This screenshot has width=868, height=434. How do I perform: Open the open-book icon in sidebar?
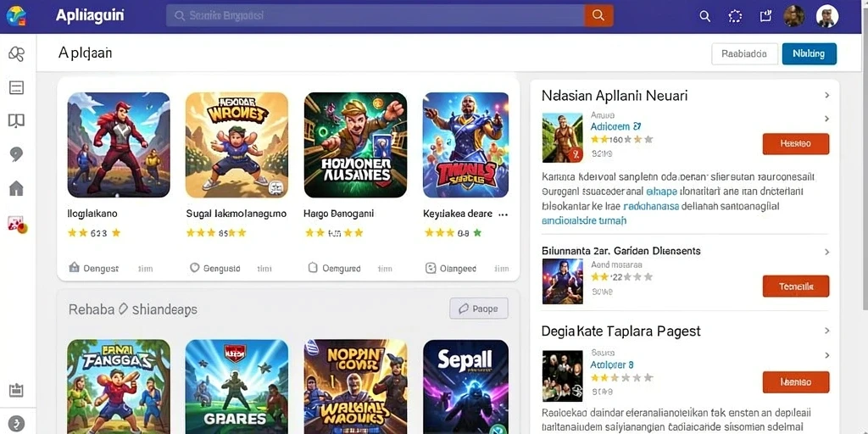click(x=17, y=120)
